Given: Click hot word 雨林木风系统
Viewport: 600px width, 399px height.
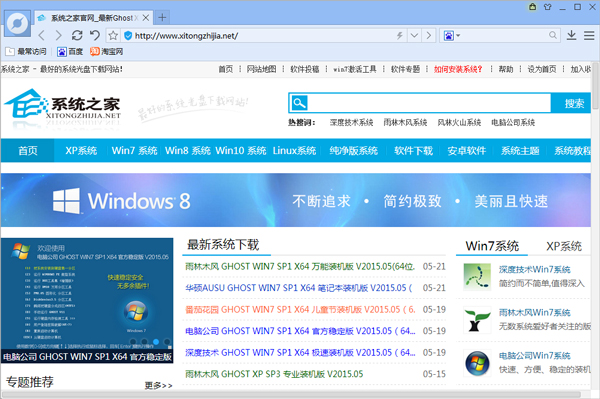Looking at the screenshot, I should 405,122.
